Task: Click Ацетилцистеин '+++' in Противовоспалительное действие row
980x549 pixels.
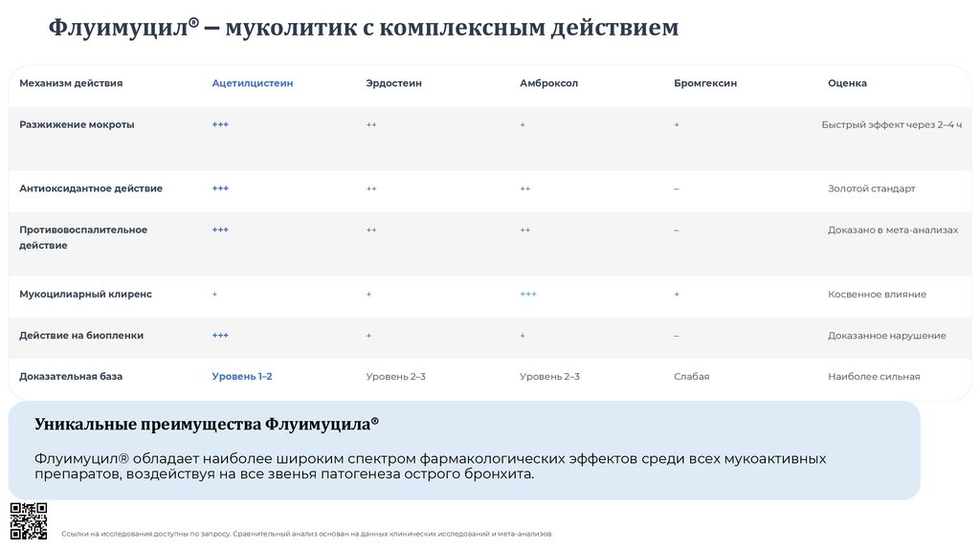Action: click(x=220, y=230)
